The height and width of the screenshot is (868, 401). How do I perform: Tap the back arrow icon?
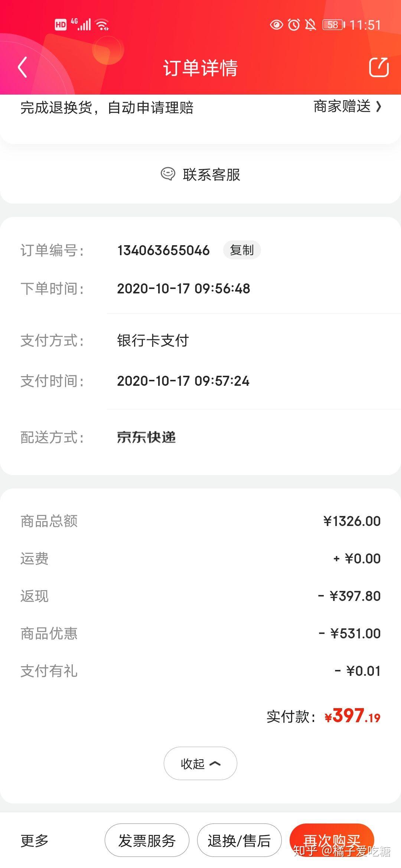pos(23,67)
